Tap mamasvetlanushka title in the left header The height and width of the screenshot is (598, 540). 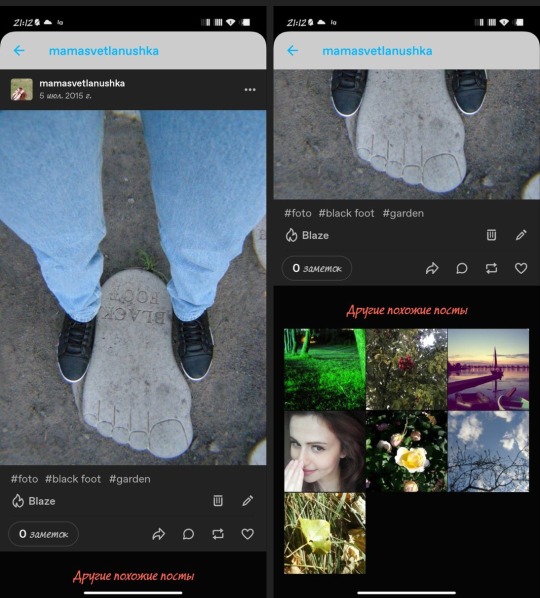point(104,51)
